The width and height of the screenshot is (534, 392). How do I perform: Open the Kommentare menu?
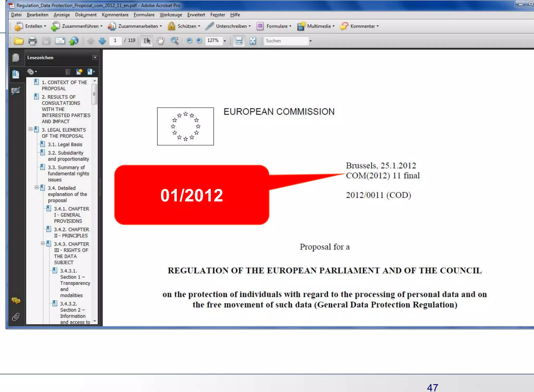115,15
